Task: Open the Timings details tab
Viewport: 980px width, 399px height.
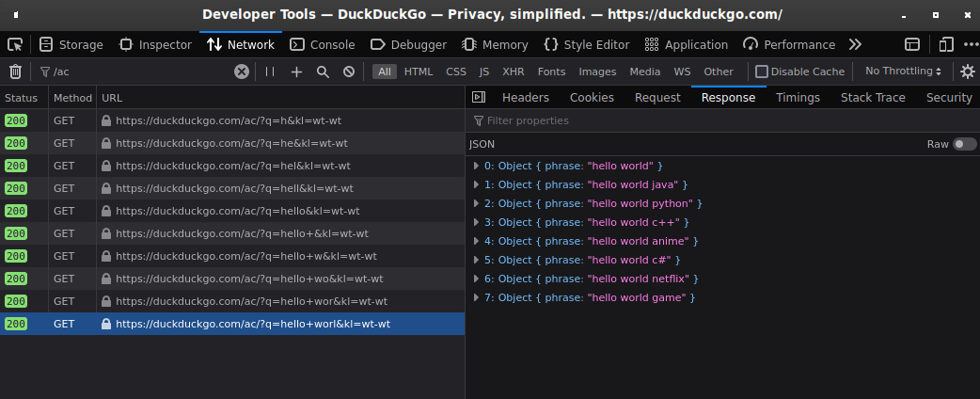Action: click(798, 98)
